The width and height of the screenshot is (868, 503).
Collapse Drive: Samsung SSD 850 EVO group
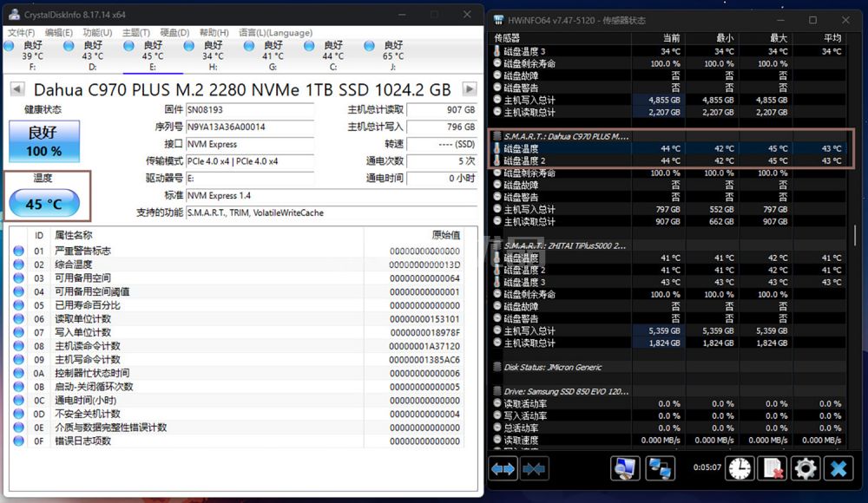(497, 391)
